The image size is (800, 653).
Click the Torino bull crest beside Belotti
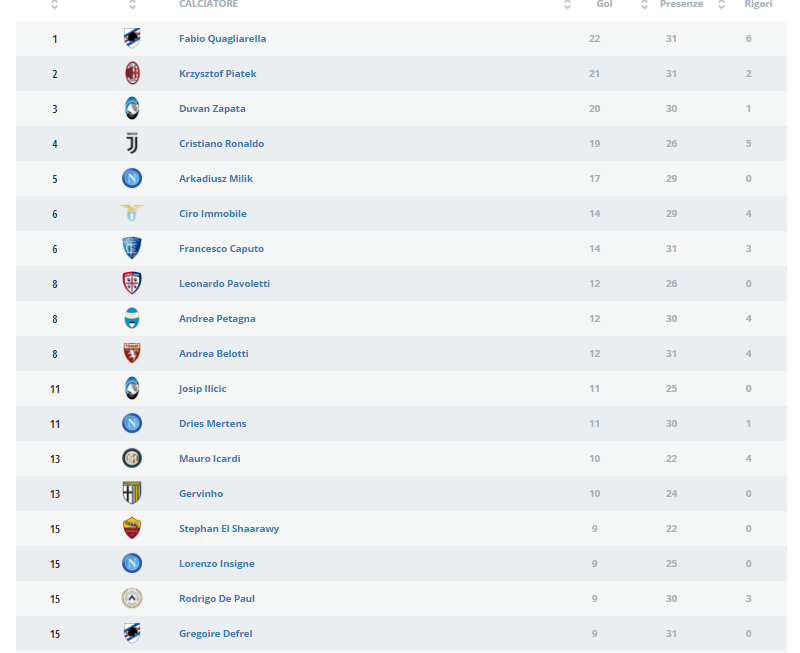click(x=132, y=353)
